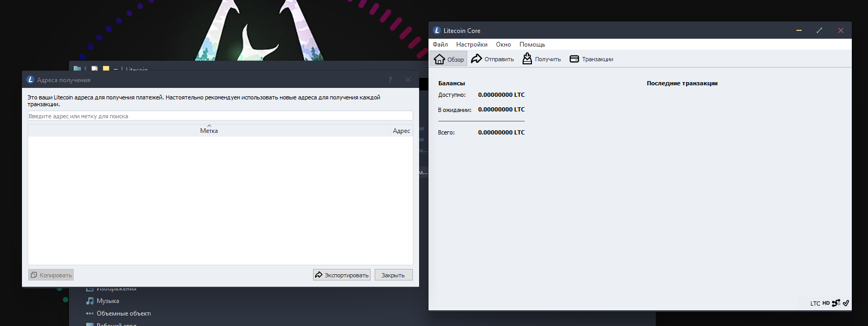
Task: Close the Litecoin Core window
Action: coord(841,30)
